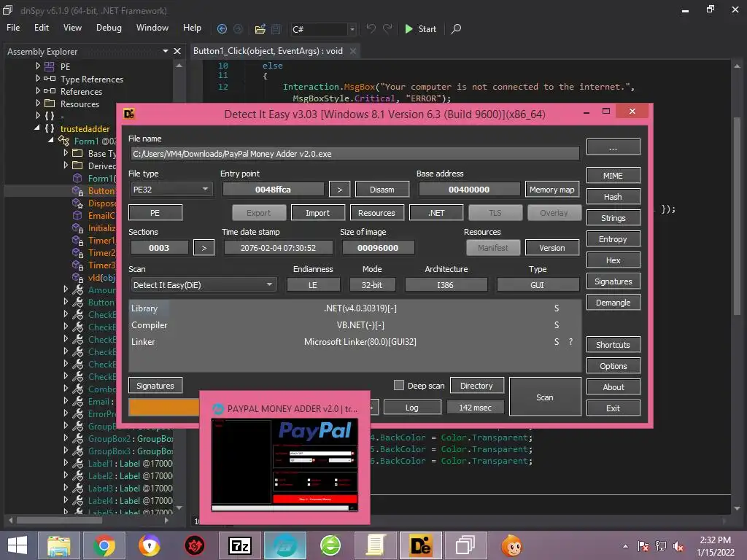
Task: Open File Explorer from taskbar
Action: (x=59, y=545)
